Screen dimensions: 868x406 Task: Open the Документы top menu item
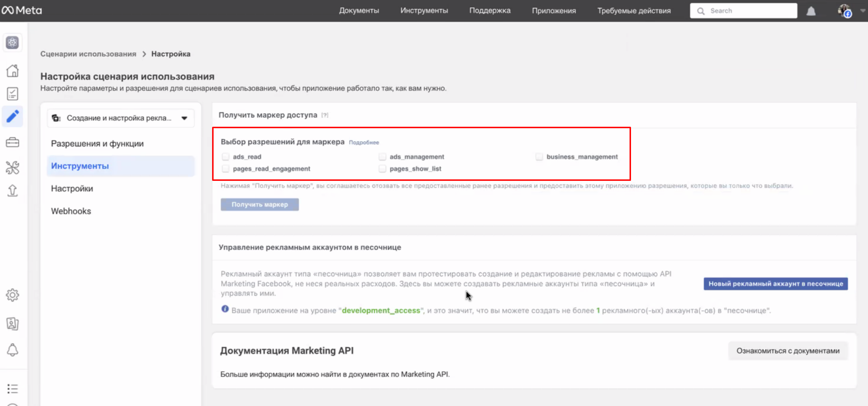359,11
